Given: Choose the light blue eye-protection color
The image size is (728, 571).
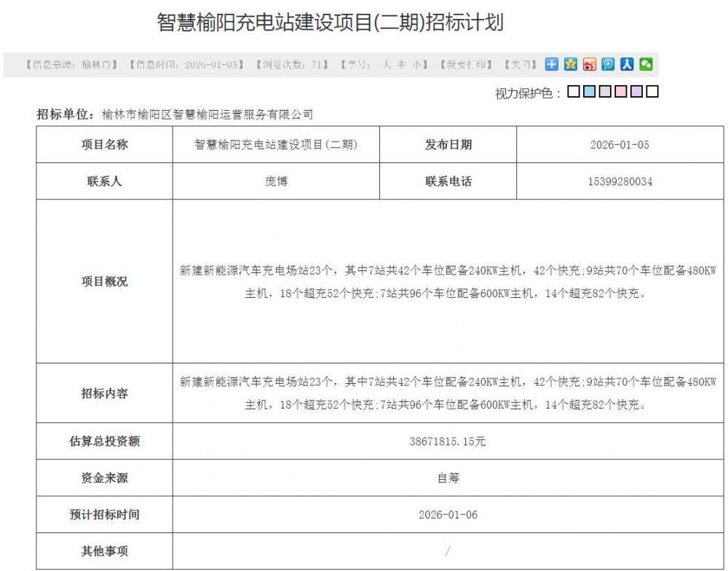Looking at the screenshot, I should 589,92.
